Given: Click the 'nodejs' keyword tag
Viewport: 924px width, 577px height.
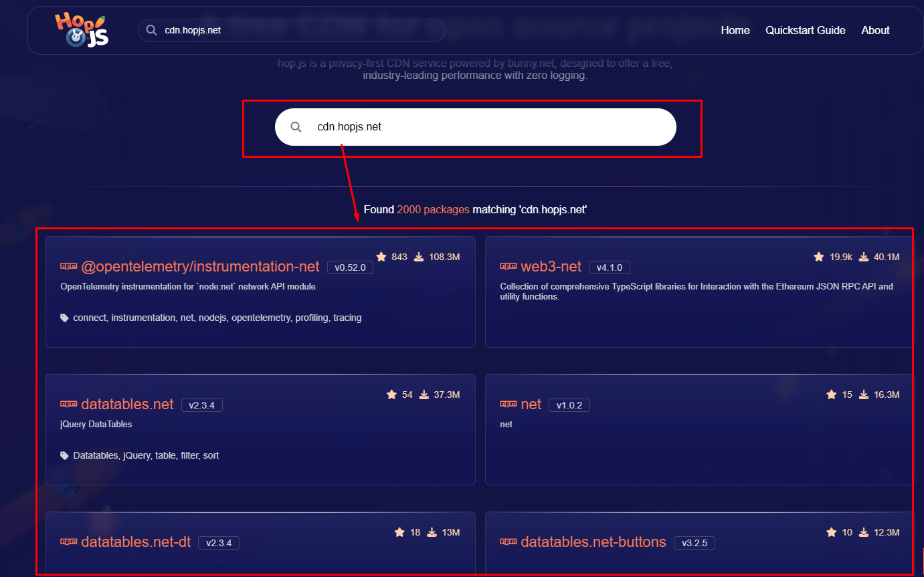Looking at the screenshot, I should [213, 318].
